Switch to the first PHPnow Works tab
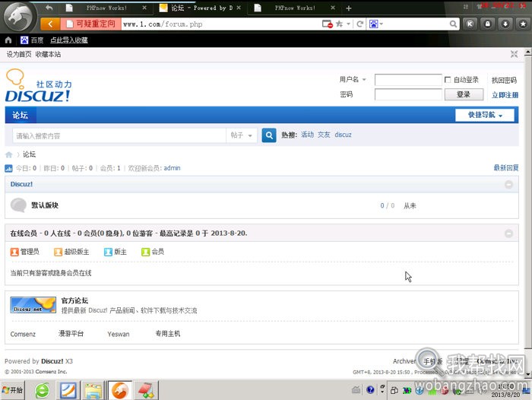Image resolution: width=532 pixels, height=400 pixels. (x=106, y=8)
